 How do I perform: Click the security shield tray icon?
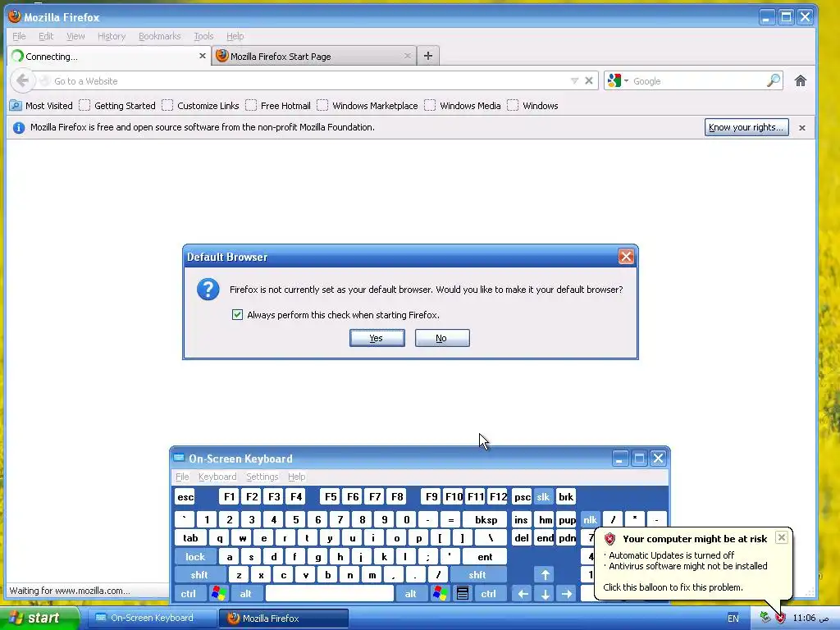(780, 619)
